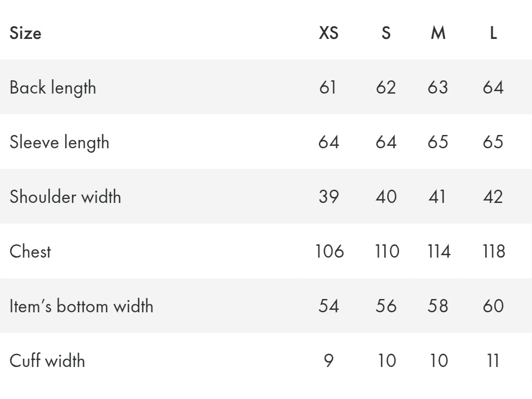The width and height of the screenshot is (532, 399).
Task: Click the XS shoulder width value 39
Action: point(329,197)
